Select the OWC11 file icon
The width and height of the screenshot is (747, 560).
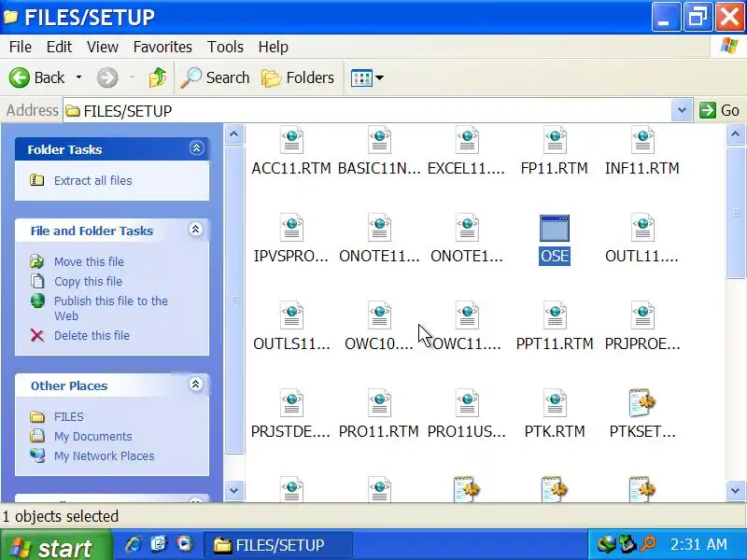click(x=467, y=315)
